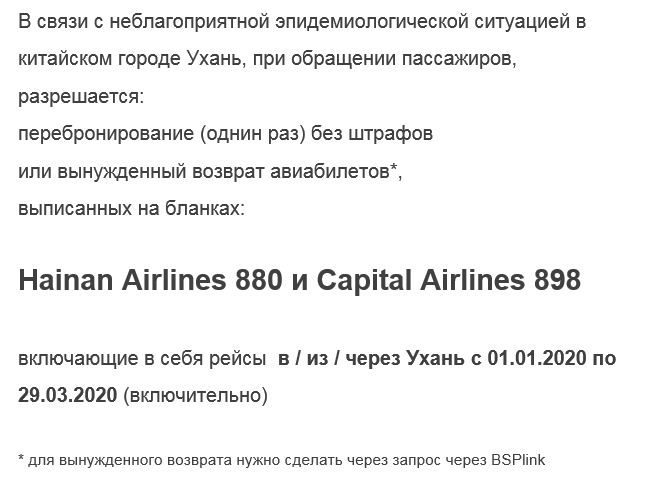Click the text перебронирование
646x481 pixels.
[x=106, y=134]
